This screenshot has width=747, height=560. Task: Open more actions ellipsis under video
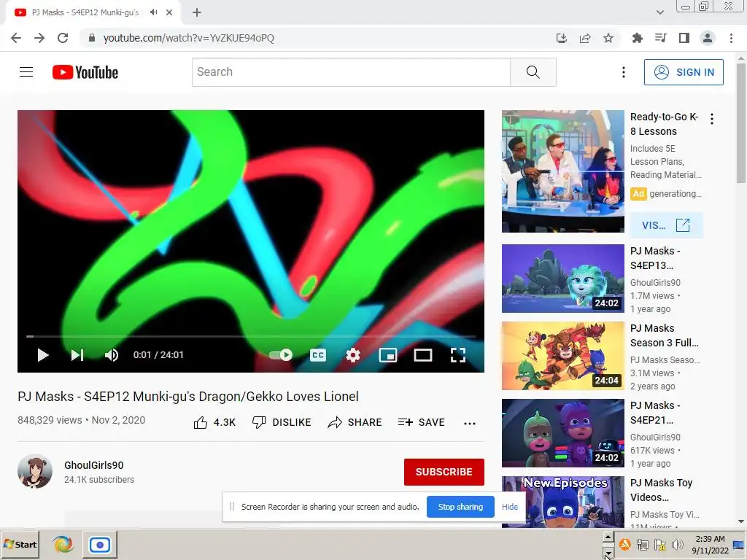pos(470,424)
